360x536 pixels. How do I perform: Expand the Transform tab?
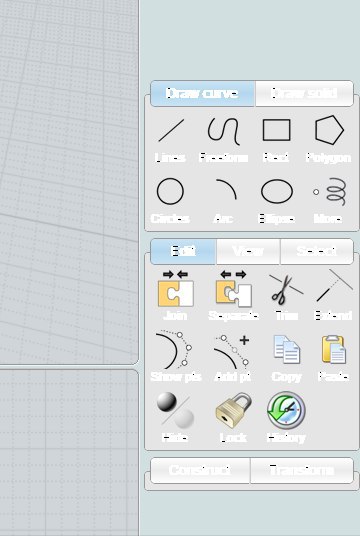(302, 470)
